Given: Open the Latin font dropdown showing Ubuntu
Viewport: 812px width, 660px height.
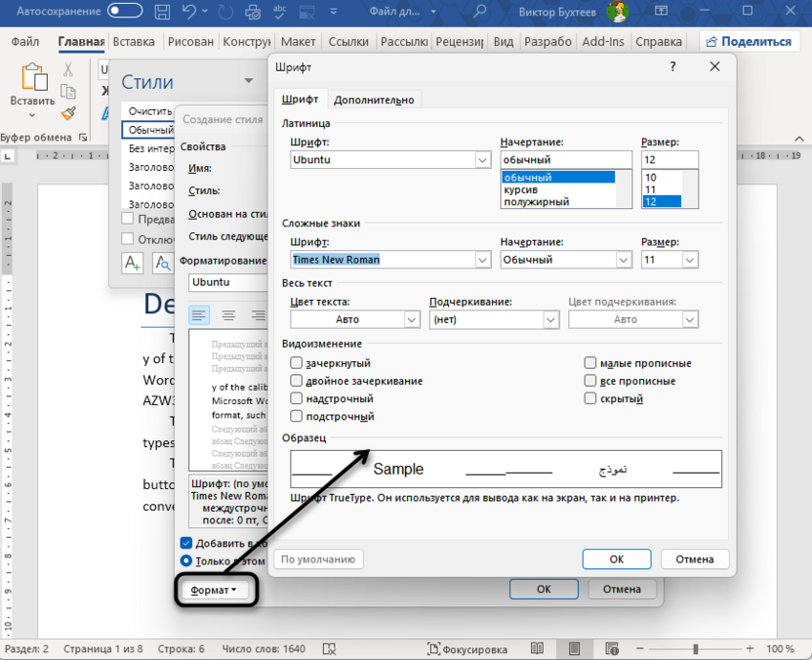Looking at the screenshot, I should [482, 159].
